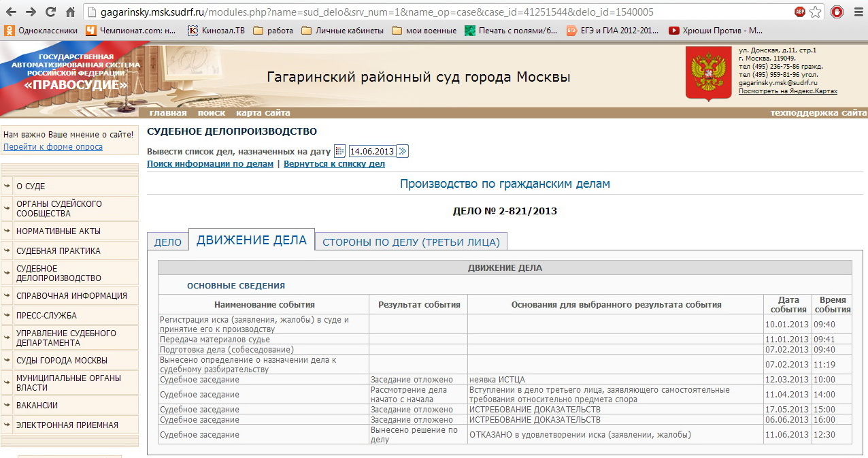Click the browser forward arrow
868x458 pixels.
(31, 12)
